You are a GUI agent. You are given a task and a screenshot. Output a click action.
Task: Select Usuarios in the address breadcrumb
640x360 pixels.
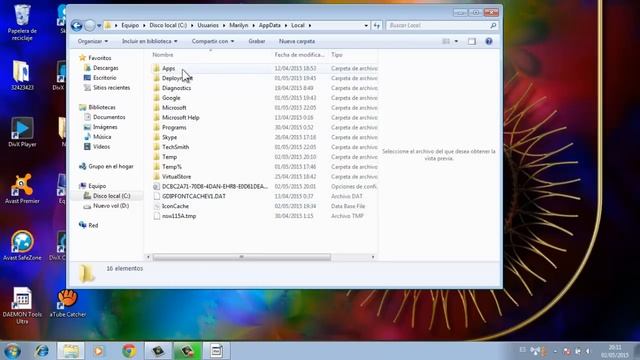pos(208,25)
